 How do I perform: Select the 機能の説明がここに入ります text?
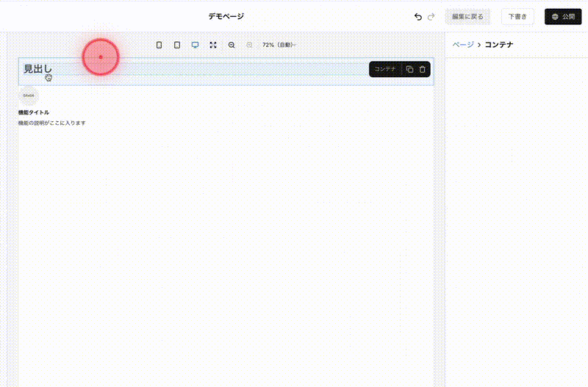coord(51,123)
